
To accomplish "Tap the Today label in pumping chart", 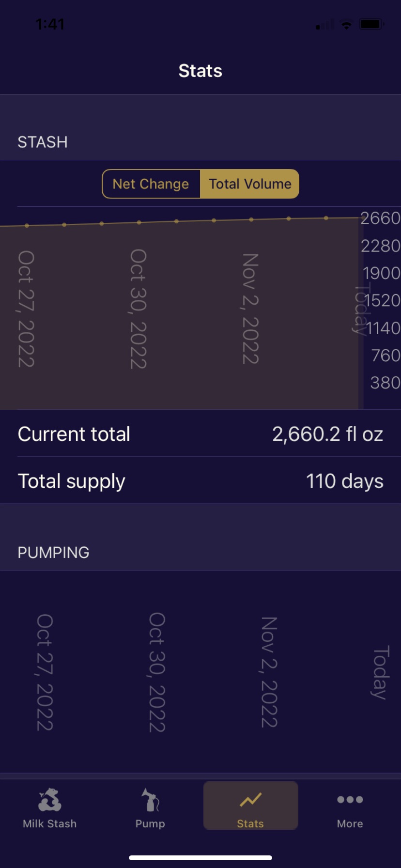I will click(x=381, y=672).
